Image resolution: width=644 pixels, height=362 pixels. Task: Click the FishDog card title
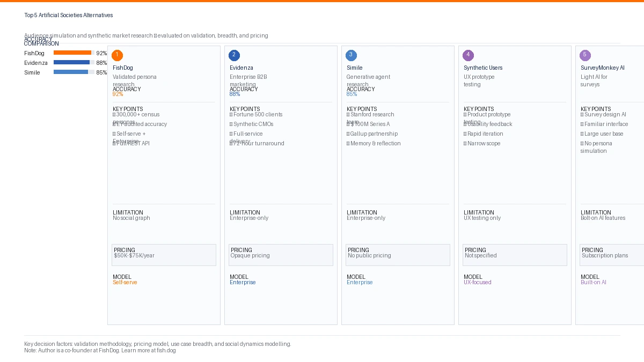point(123,68)
